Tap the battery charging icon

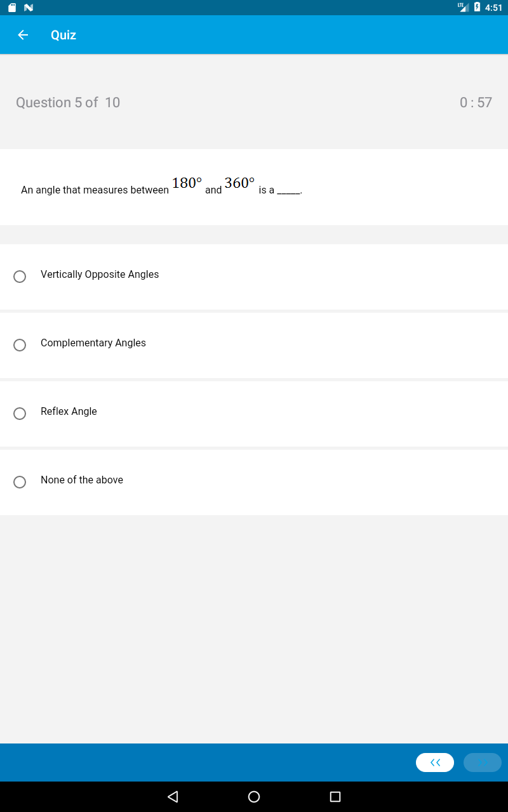click(477, 8)
